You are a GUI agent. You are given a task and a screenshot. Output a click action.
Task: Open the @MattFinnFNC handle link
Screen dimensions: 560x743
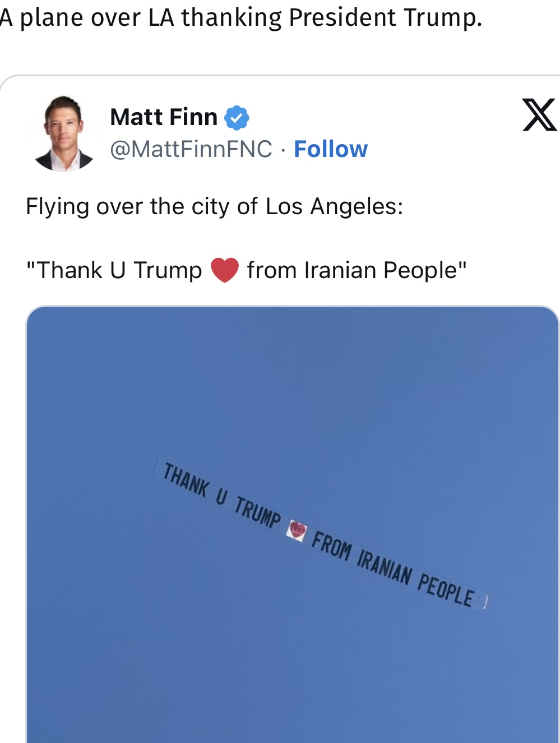[x=191, y=149]
